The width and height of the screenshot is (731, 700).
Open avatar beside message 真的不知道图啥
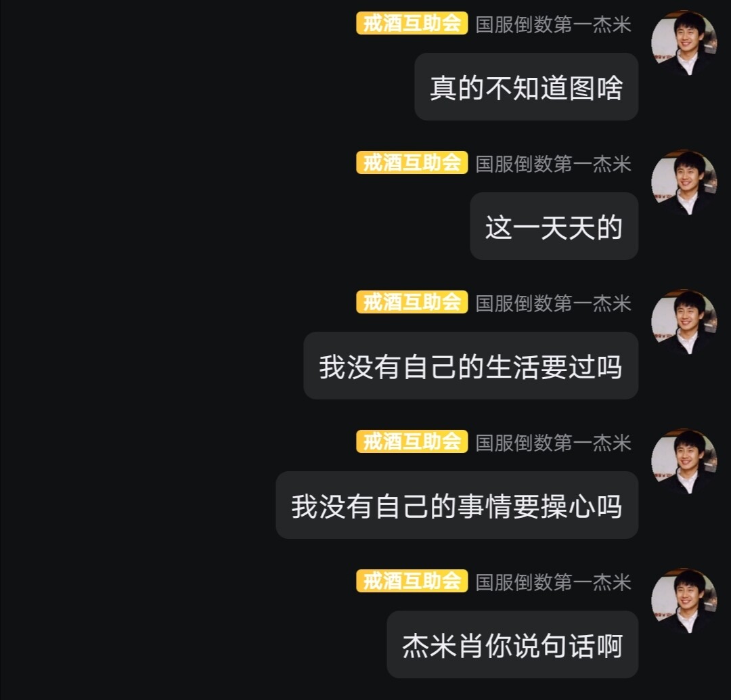pos(684,43)
